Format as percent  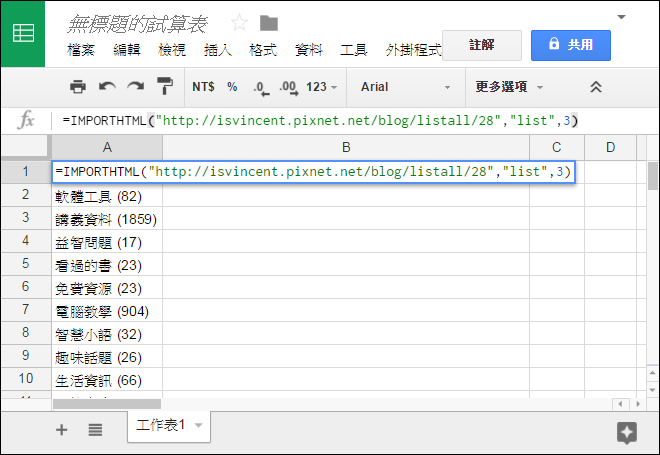(232, 87)
